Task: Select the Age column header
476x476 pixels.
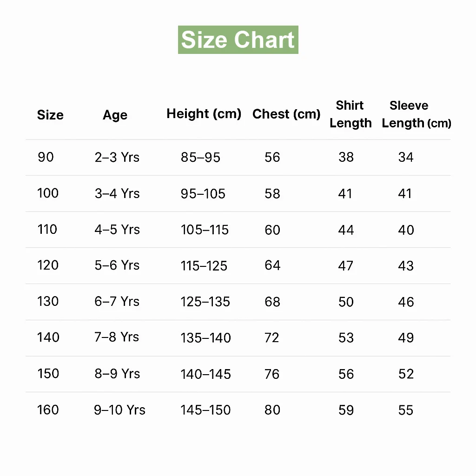Action: pyautogui.click(x=115, y=115)
